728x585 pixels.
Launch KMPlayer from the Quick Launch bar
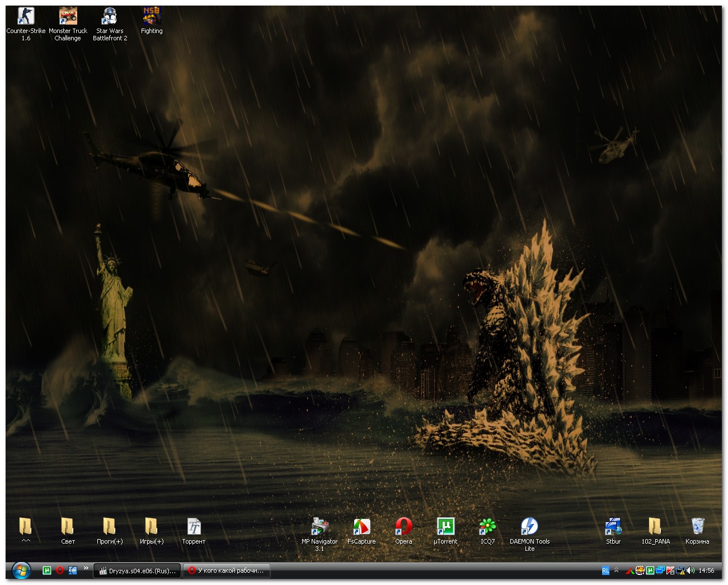(x=72, y=570)
